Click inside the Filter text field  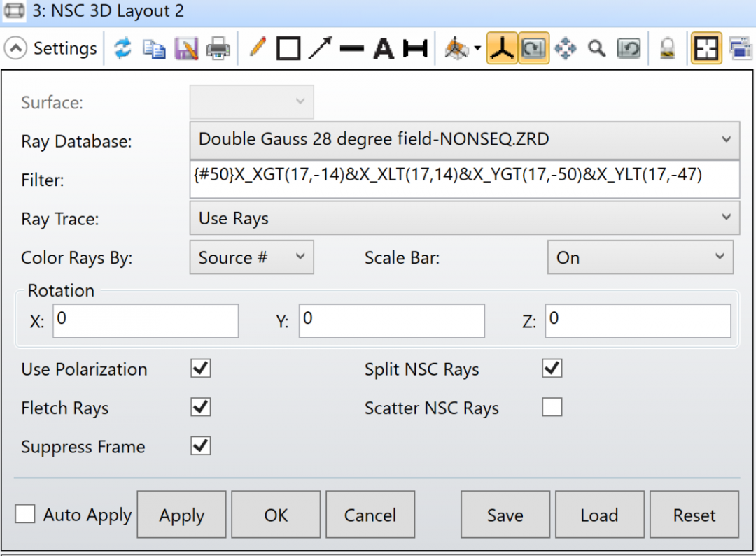465,179
